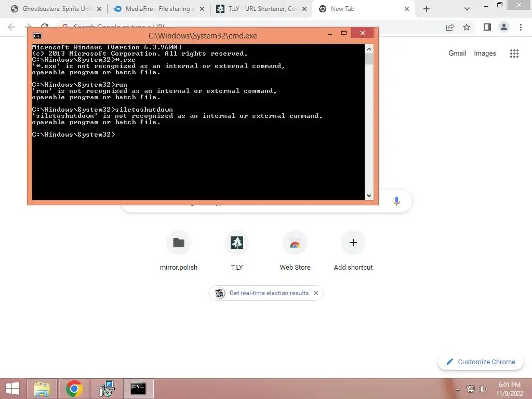Switch to the T.LY URL Shortener tab
This screenshot has height=399, width=532.
(261, 9)
